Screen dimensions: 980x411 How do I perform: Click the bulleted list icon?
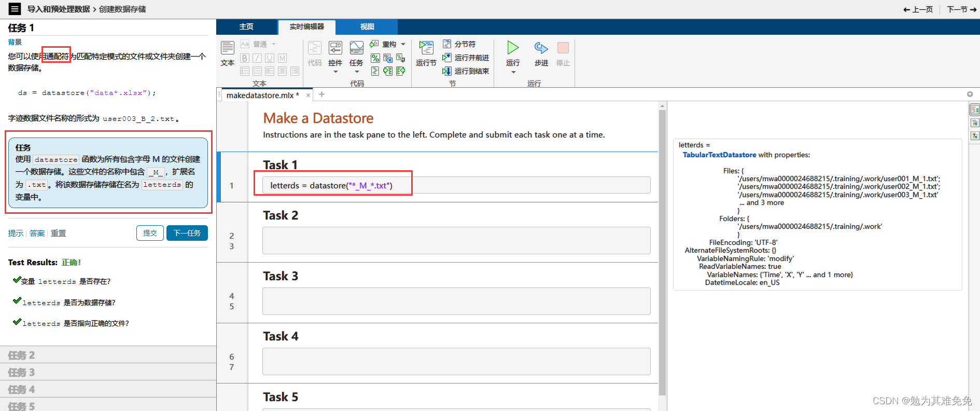(245, 71)
